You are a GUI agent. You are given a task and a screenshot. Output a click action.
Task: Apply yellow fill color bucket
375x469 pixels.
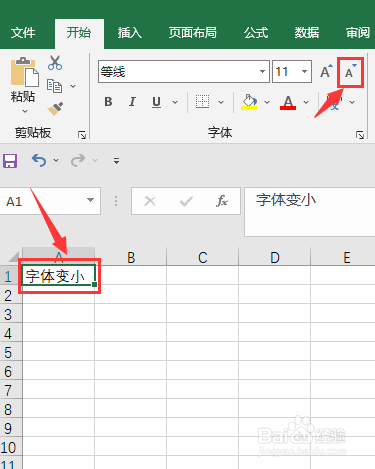[249, 102]
